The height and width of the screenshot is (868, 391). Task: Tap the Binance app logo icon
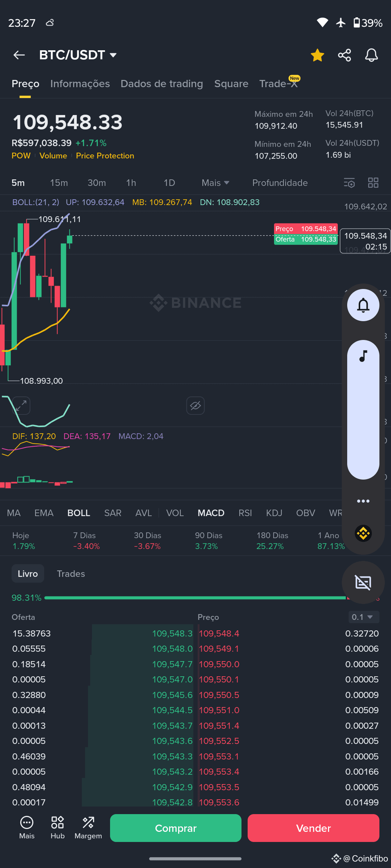pyautogui.click(x=363, y=533)
